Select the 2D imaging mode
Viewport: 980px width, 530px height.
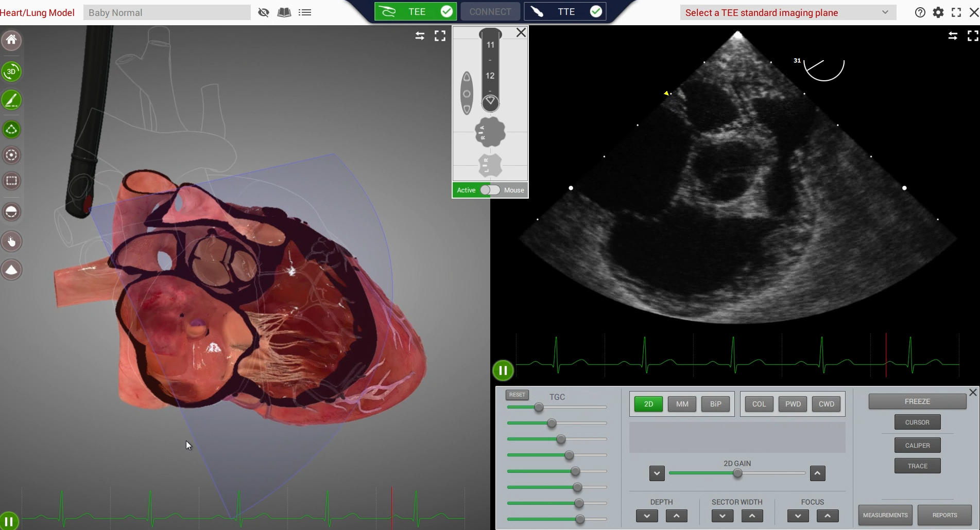coord(648,404)
